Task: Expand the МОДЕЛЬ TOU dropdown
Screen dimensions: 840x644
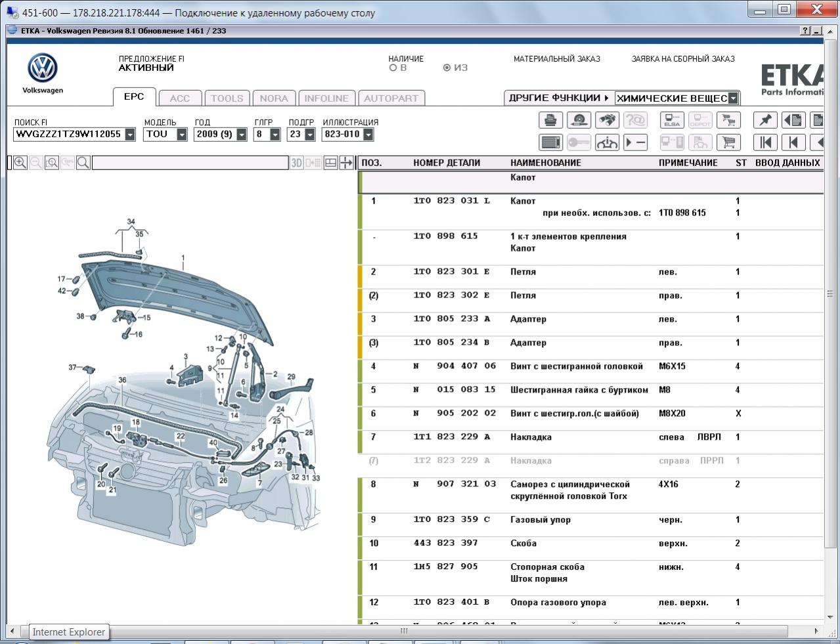Action: coord(182,135)
